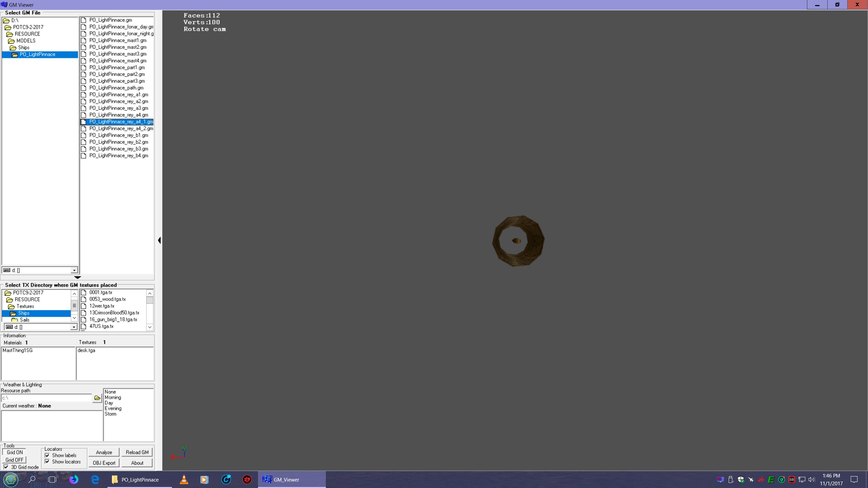Click the Reload GM button
The height and width of the screenshot is (488, 868).
137,452
